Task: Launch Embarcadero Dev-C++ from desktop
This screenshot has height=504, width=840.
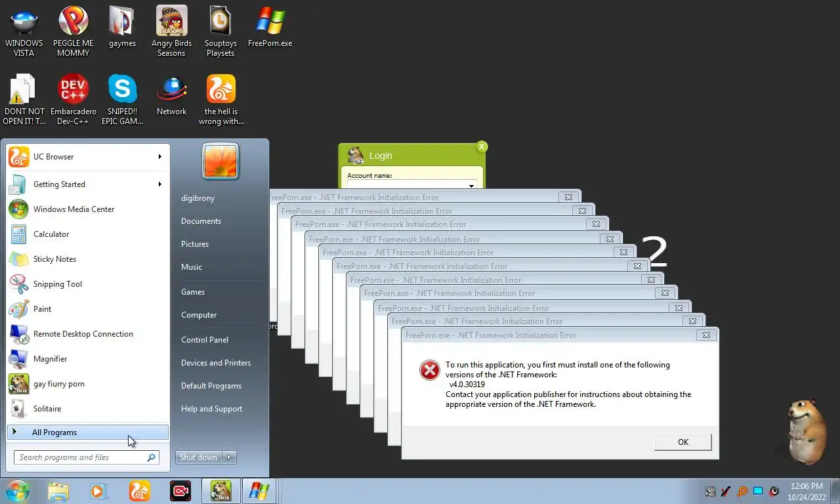Action: pyautogui.click(x=73, y=100)
